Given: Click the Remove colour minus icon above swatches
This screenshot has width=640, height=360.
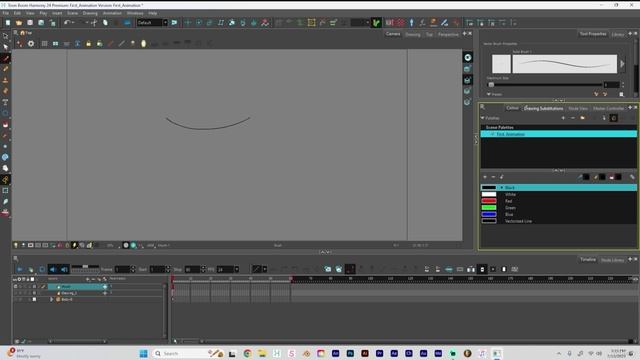Looking at the screenshot, I should click(493, 177).
